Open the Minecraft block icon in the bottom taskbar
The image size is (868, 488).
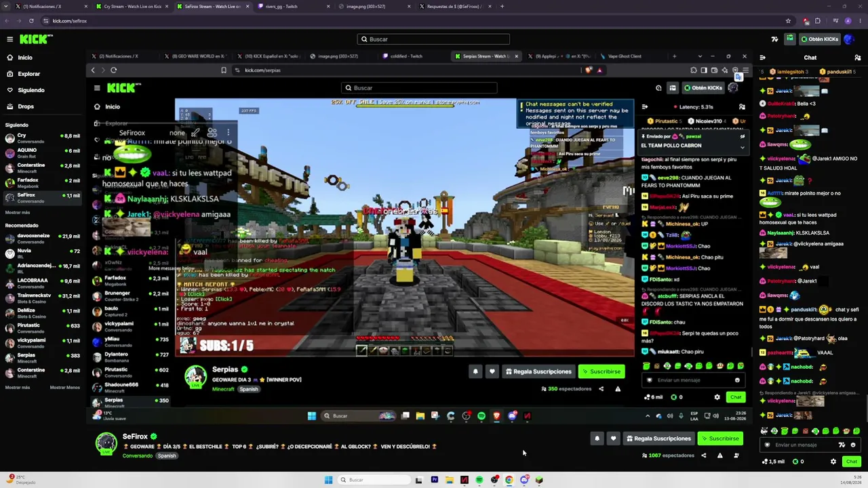[539, 480]
